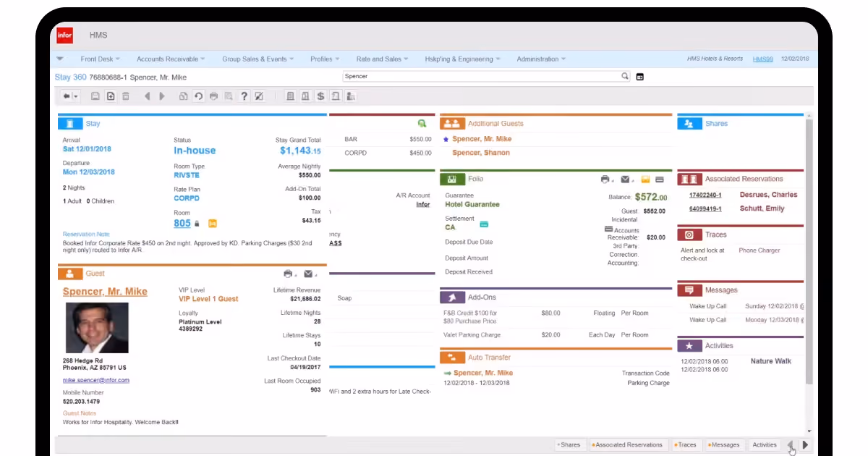Click the dollar sign toolbar icon
This screenshot has height=456, width=868.
coord(320,96)
